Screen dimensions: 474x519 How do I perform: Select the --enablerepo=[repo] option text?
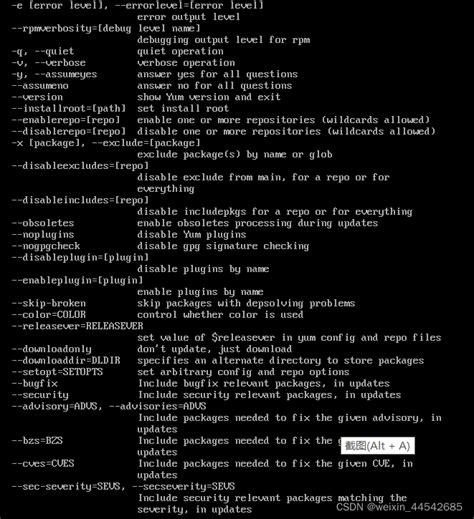[66, 120]
